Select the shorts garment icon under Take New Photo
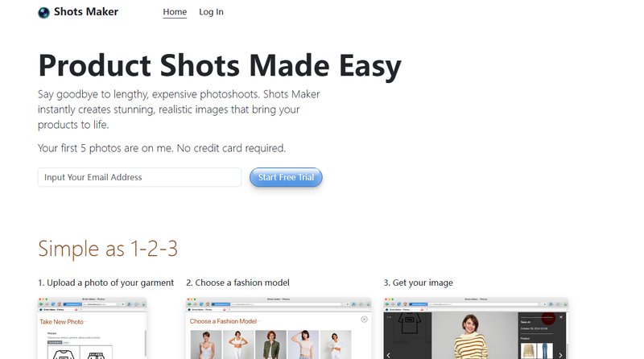 pos(96,353)
